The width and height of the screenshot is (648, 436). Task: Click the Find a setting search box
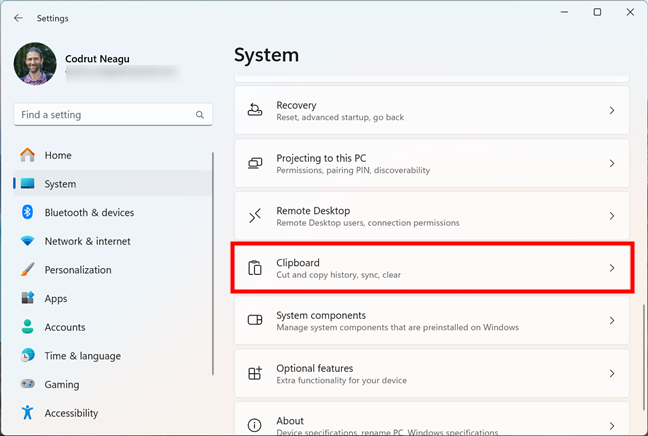click(x=113, y=114)
